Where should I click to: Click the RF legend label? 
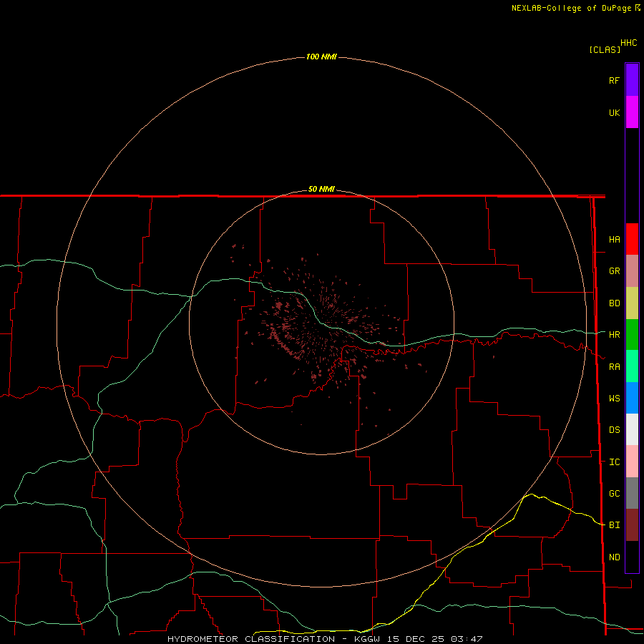pos(614,80)
